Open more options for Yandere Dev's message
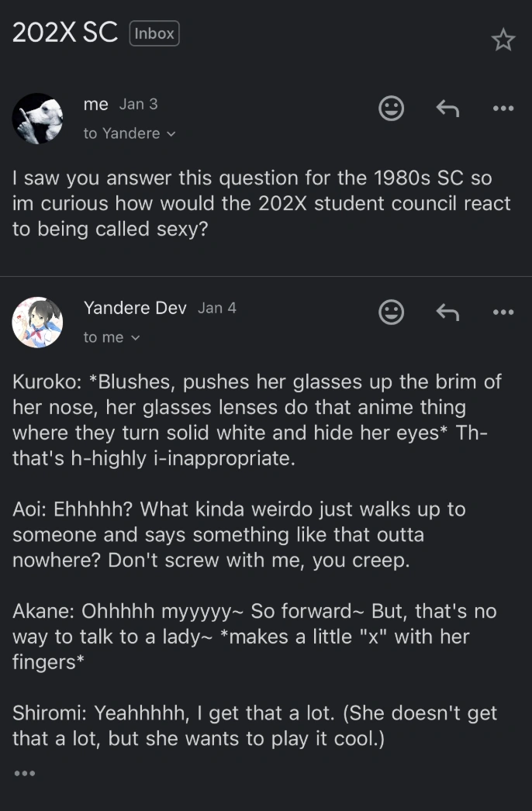Screen dimensions: 532x811 tap(503, 312)
